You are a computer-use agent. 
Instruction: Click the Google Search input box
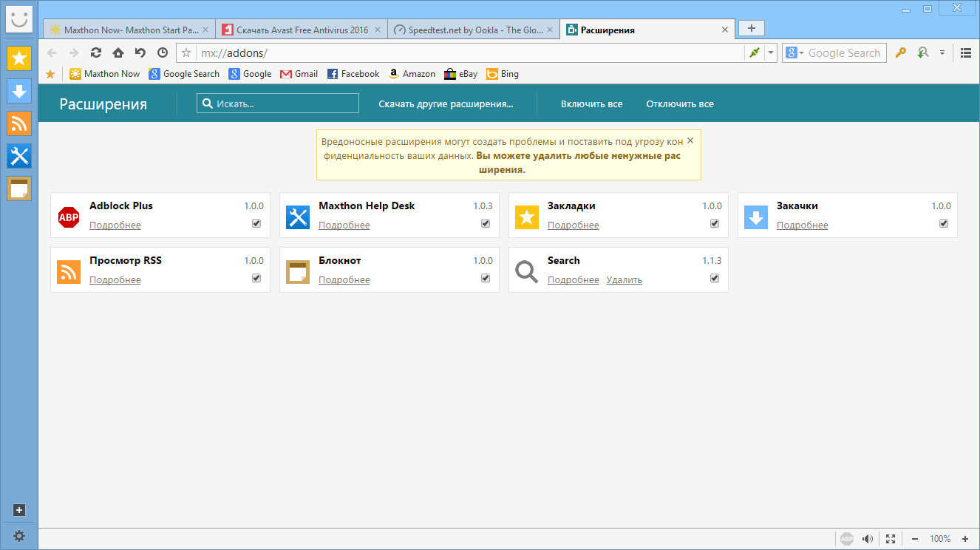coord(845,52)
